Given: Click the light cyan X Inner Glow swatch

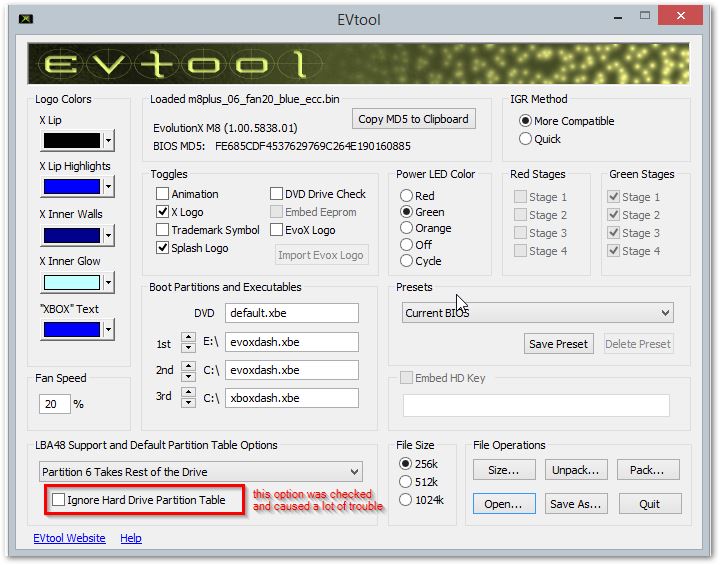Looking at the screenshot, I should (72, 282).
